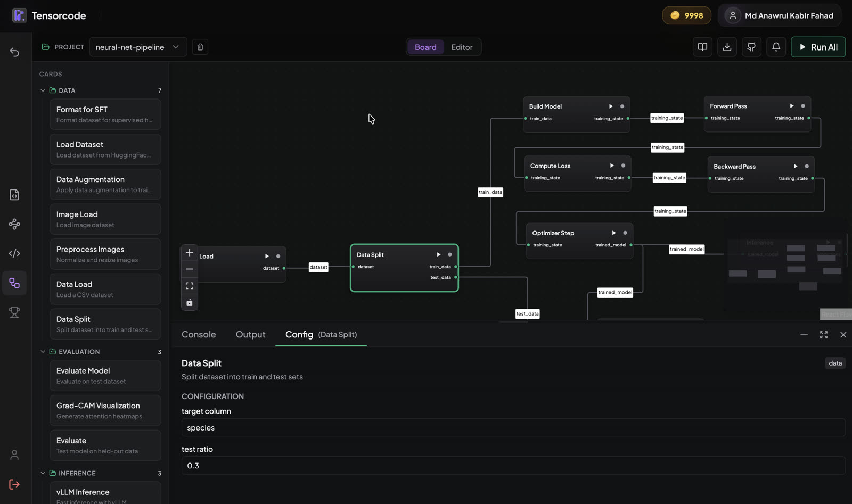Viewport: 852px width, 504px height.
Task: Open the neural-net-pipeline project dropdown
Action: coord(138,47)
